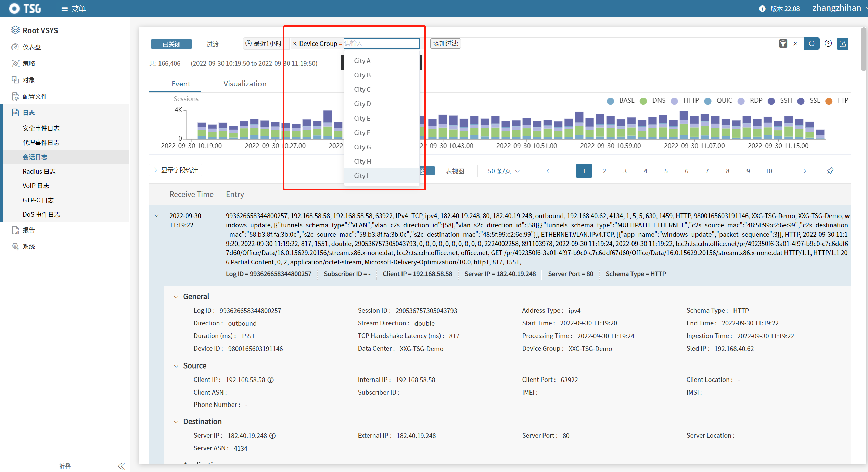Open the 仪表盘 dashboard menu item

point(31,47)
